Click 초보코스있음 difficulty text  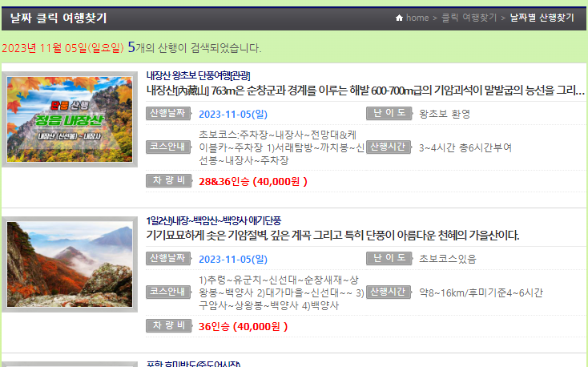pyautogui.click(x=447, y=259)
